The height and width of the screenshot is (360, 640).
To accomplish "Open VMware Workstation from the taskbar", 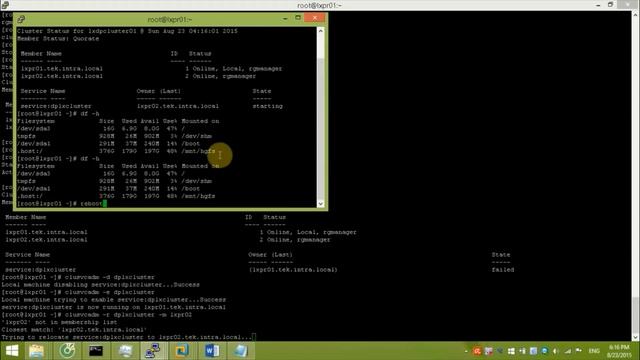I will (x=182, y=351).
